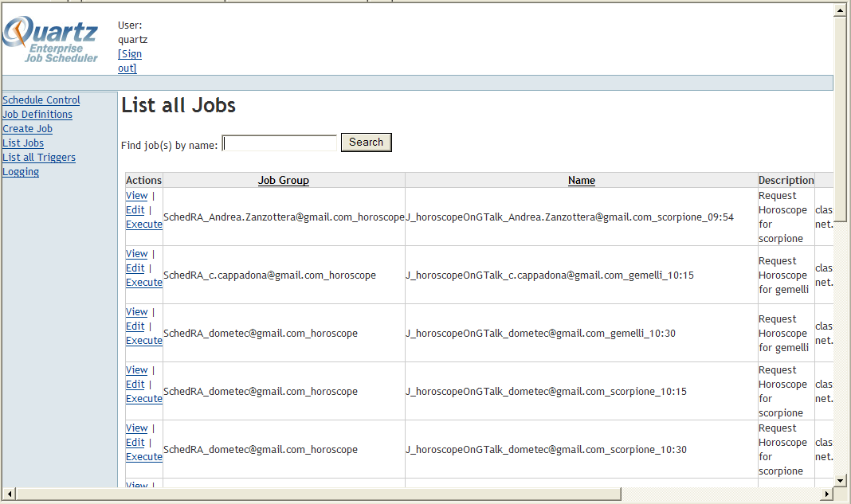Edit the dometec scorpione_10:15 job
Image resolution: width=851 pixels, height=504 pixels.
(135, 385)
